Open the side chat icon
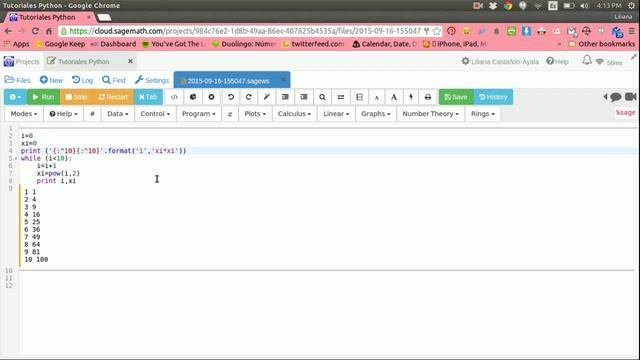 (616, 97)
